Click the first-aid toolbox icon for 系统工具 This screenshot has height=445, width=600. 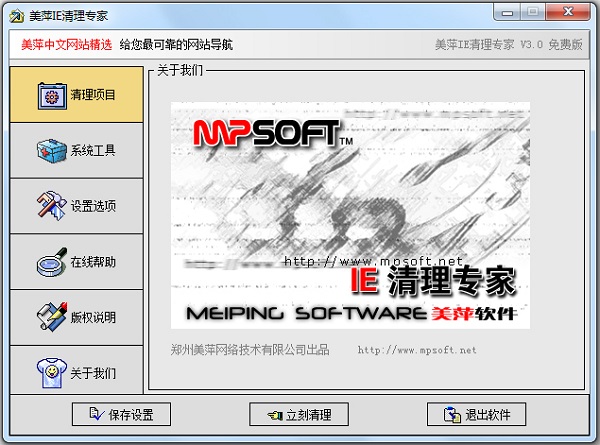pyautogui.click(x=52, y=150)
